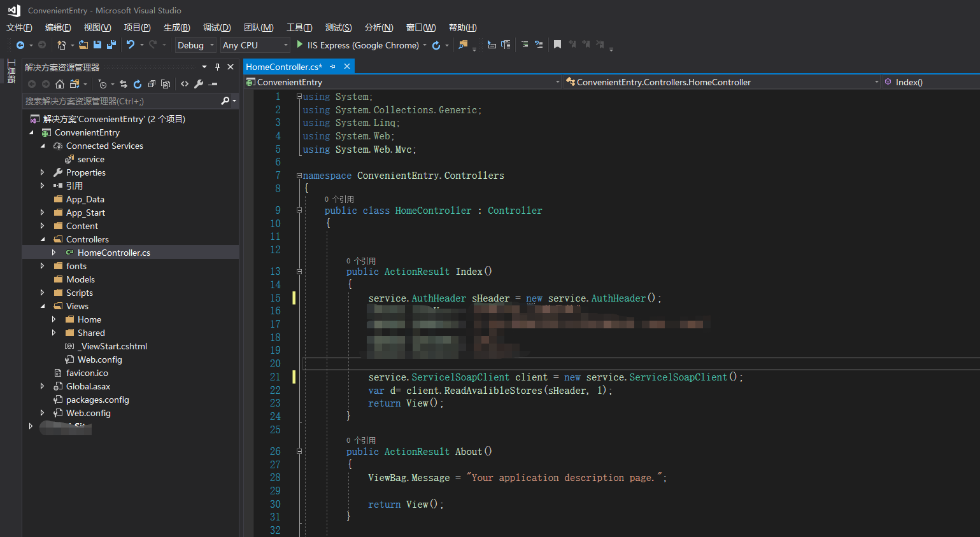980x537 pixels.
Task: Pin the HomeController.cs tab
Action: pyautogui.click(x=332, y=67)
